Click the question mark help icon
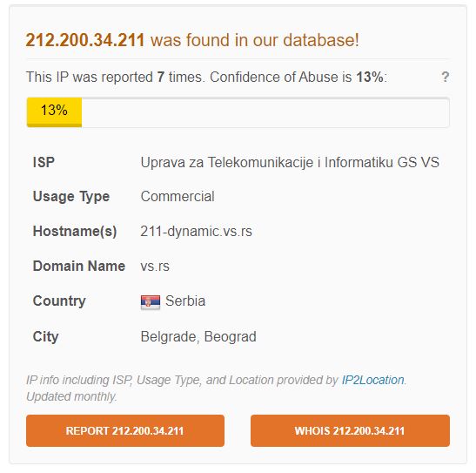The image size is (476, 473). click(x=445, y=77)
